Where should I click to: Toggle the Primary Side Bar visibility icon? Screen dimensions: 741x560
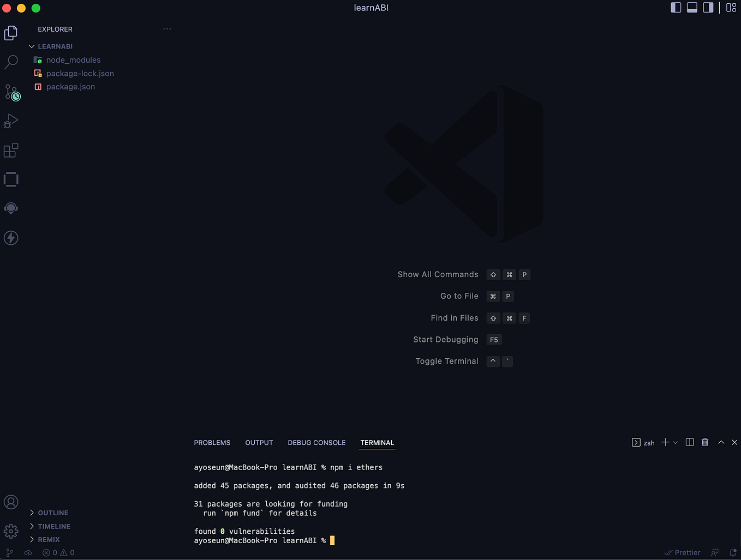[x=676, y=8]
